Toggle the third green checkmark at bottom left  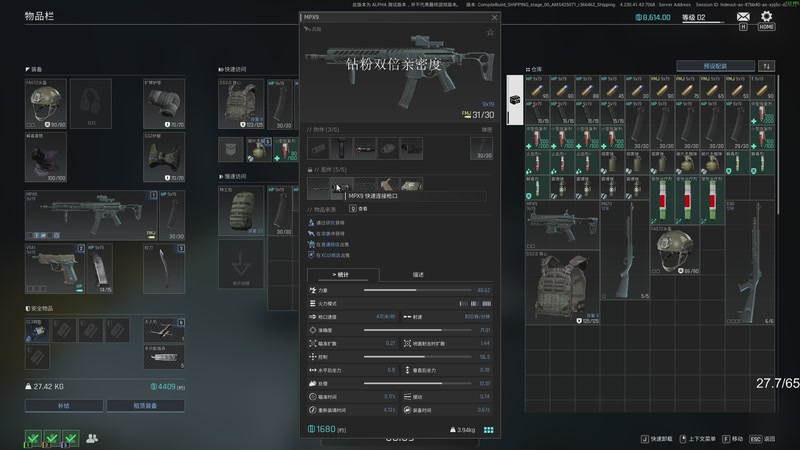(x=71, y=438)
